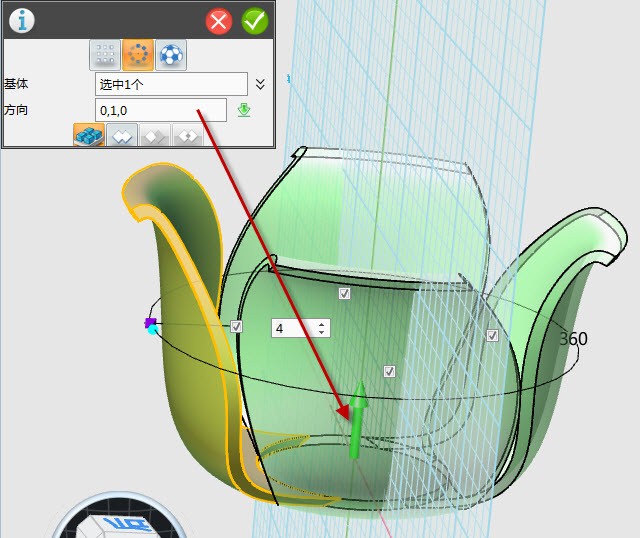Select the second diamond-shaped option icon
This screenshot has width=640, height=538.
(122, 136)
